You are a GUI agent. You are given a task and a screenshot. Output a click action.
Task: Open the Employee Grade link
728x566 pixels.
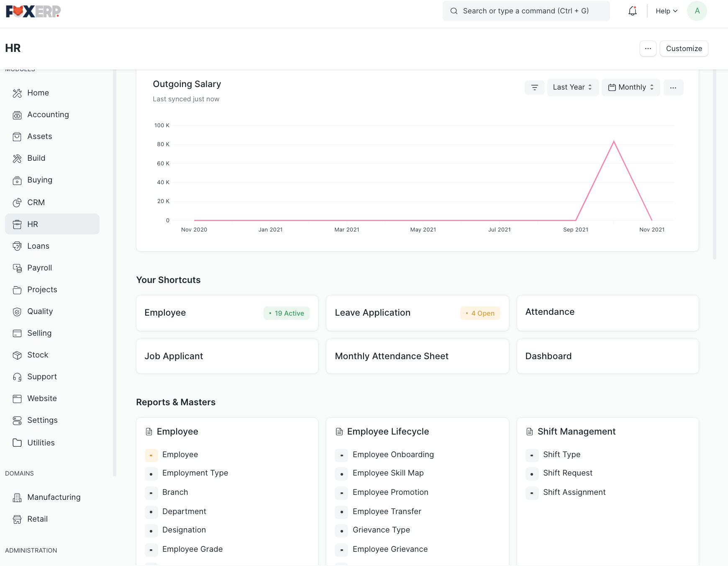click(x=192, y=549)
